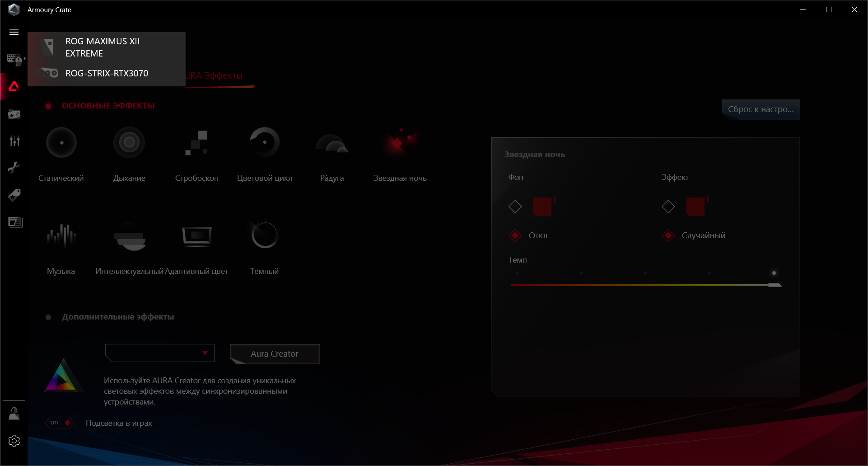Click the Звездная ночь panel heading

535,155
